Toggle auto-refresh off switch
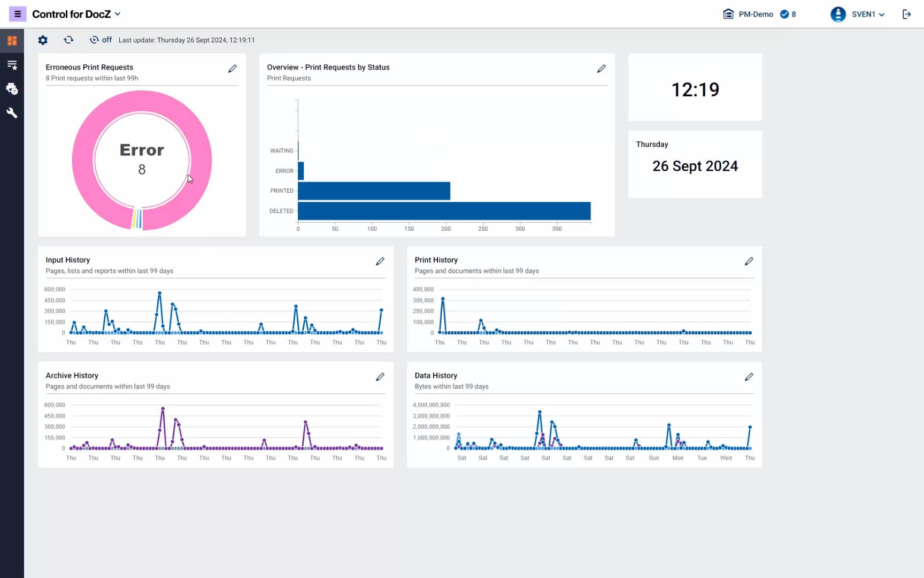This screenshot has height=578, width=924. (x=101, y=40)
